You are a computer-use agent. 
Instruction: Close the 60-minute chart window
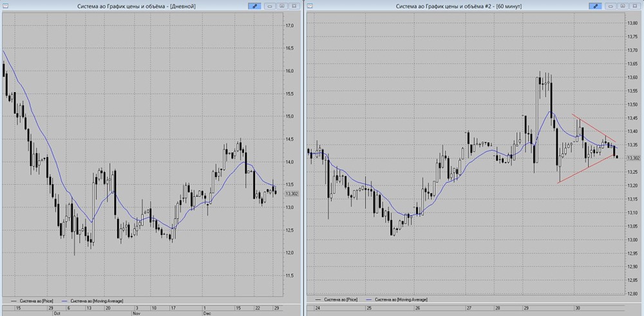tap(635, 6)
